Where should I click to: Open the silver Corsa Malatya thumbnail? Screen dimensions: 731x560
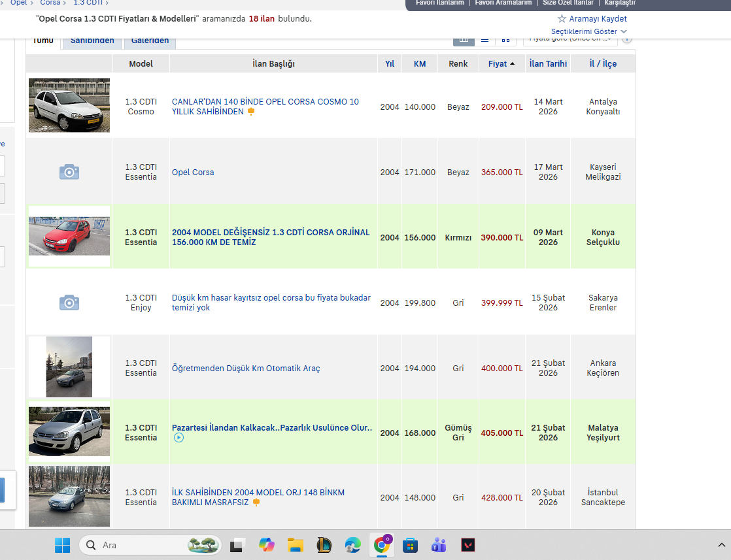69,431
